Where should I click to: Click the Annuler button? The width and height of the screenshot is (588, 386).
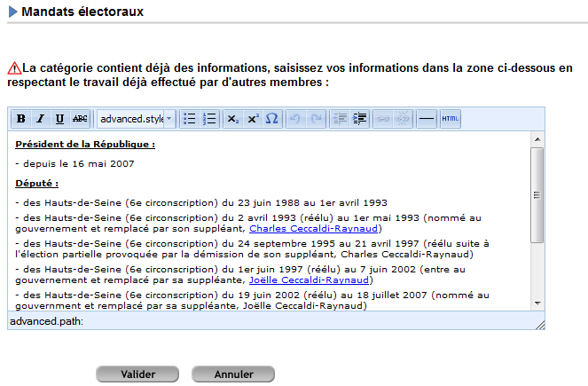point(233,374)
